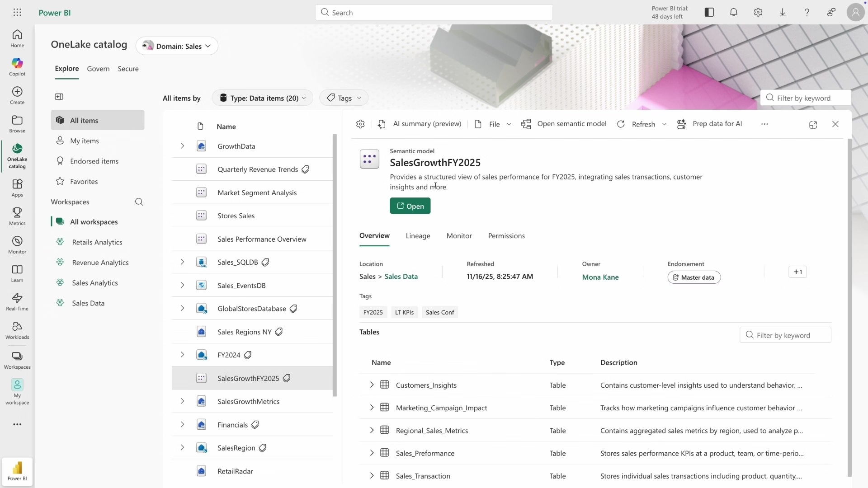Click the LT KPIs tag
This screenshot has width=868, height=488.
coord(404,312)
